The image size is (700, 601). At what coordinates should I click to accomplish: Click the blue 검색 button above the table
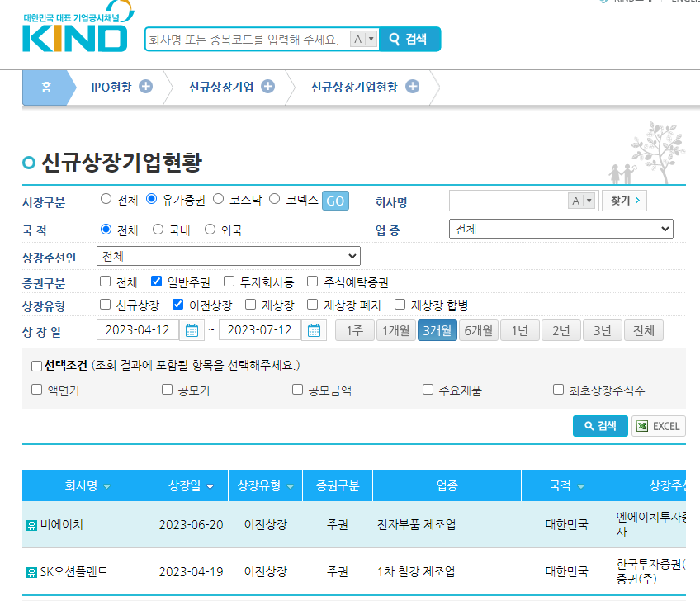point(599,426)
